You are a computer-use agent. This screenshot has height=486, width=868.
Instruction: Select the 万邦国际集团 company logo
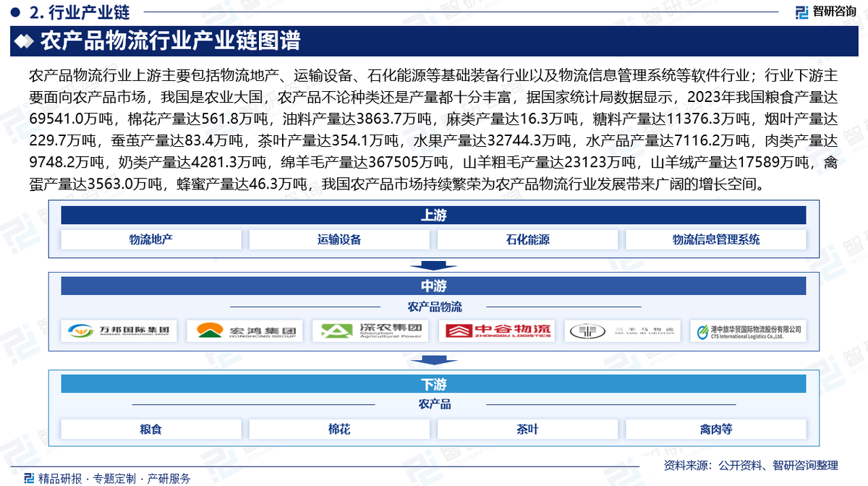119,331
